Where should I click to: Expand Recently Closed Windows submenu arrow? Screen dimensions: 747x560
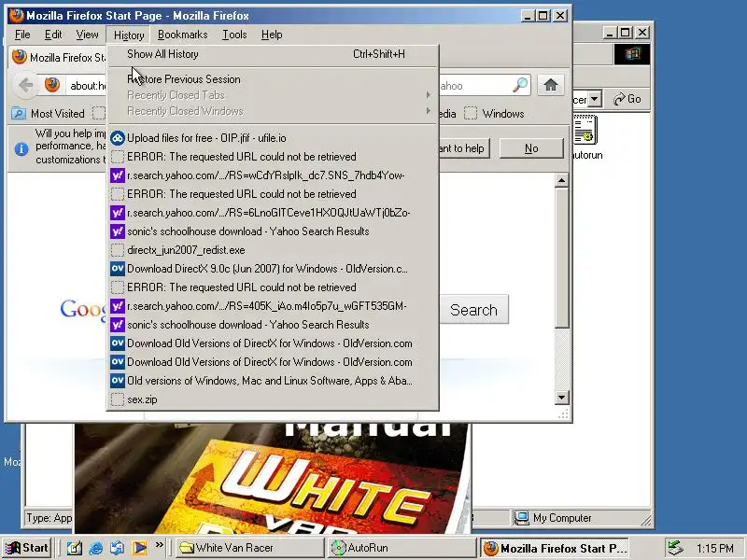(428, 111)
